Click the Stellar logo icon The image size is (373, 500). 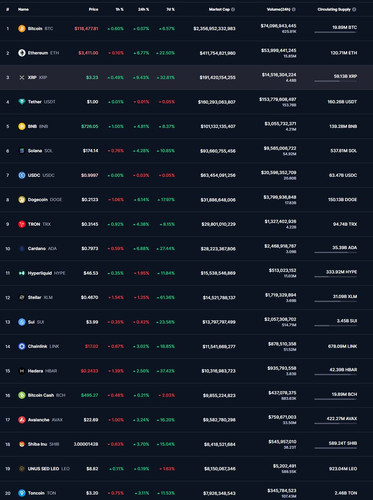coord(22,297)
